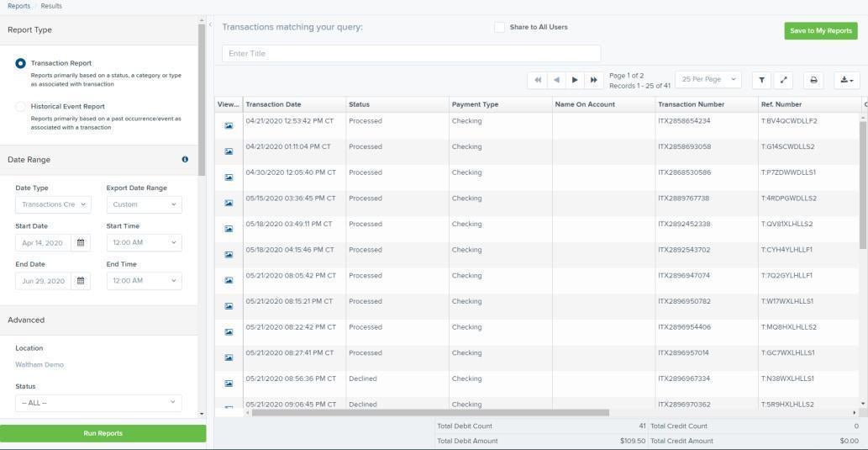
Task: Open image for transaction ITX2896950782
Action: click(229, 306)
